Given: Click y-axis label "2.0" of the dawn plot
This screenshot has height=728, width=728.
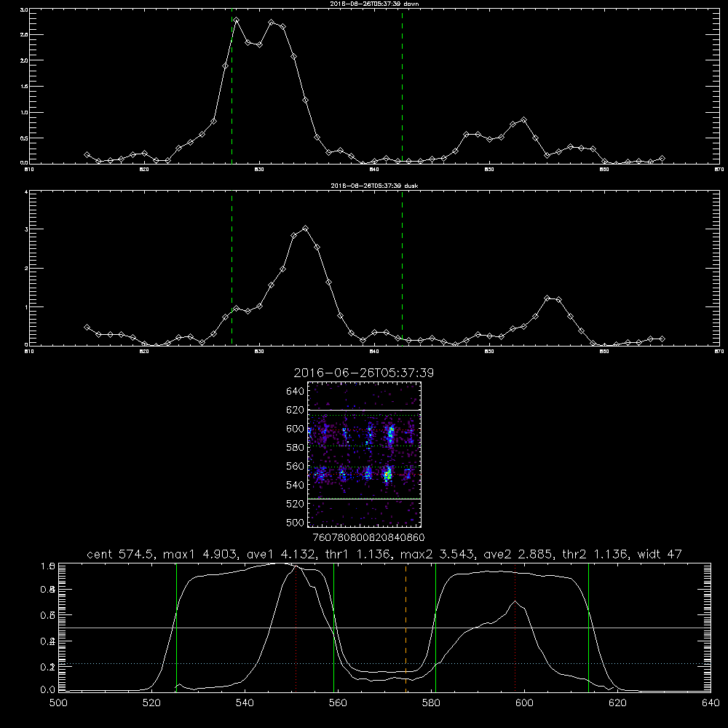Looking at the screenshot, I should 24,60.
